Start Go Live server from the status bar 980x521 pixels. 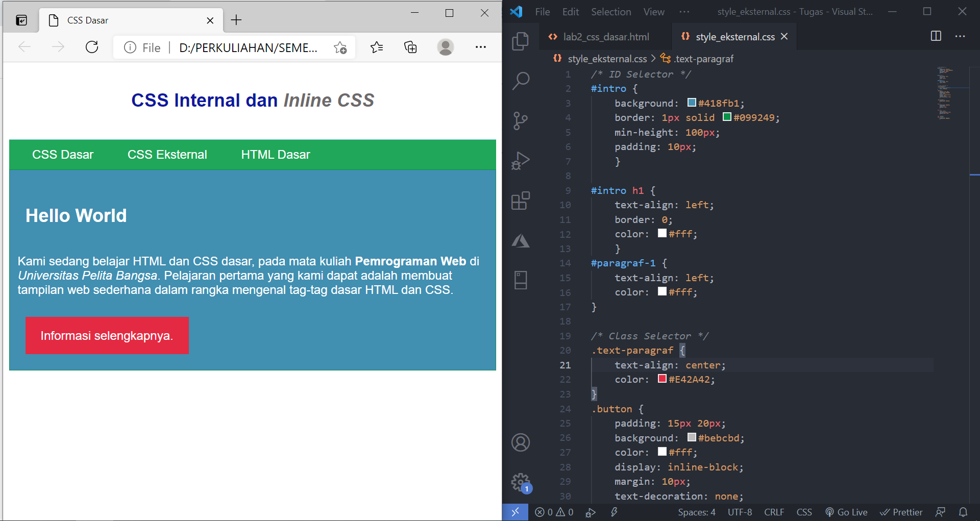[846, 512]
